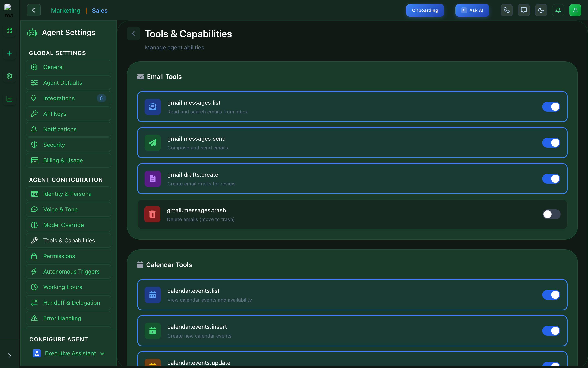Go back using chevron beside Tools & Capabilities title
Screen dimensions: 588x368
[133, 34]
